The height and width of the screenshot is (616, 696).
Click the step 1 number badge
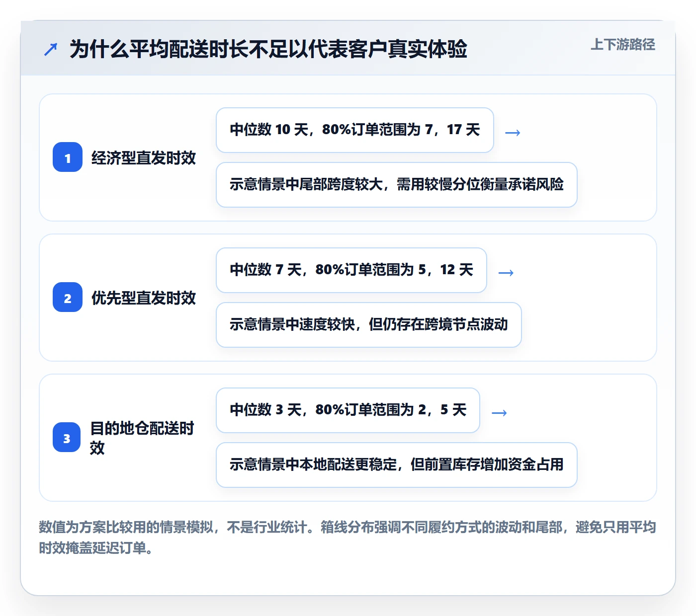(68, 157)
